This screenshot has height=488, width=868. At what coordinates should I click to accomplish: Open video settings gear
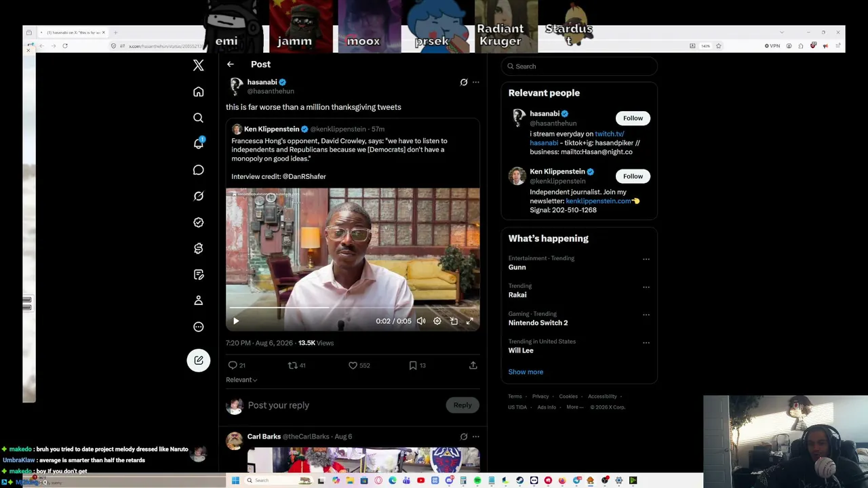pyautogui.click(x=437, y=321)
